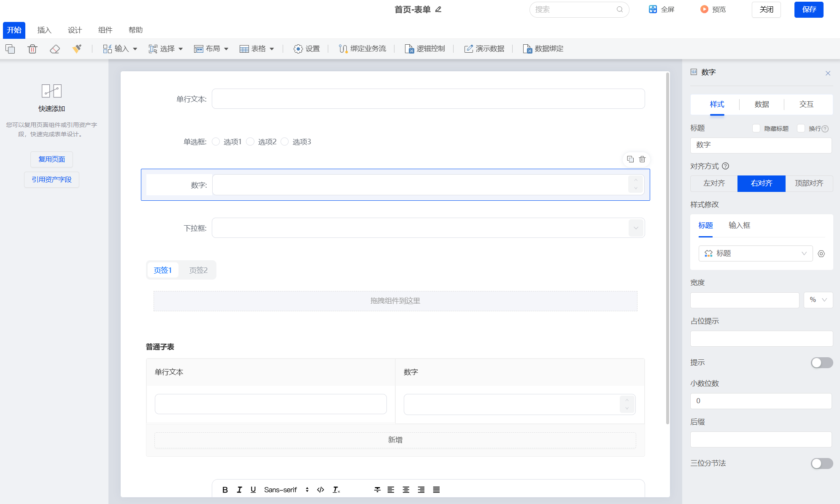Click 新增 to add subtable row
The image size is (840, 504).
(x=395, y=440)
